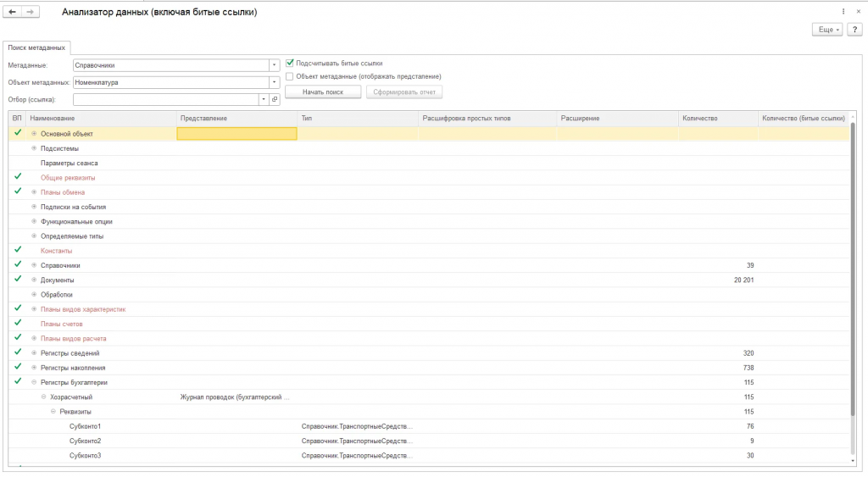Image resolution: width=868 pixels, height=477 pixels.
Task: Click scrollbar up arrow at table top
Action: [853, 116]
